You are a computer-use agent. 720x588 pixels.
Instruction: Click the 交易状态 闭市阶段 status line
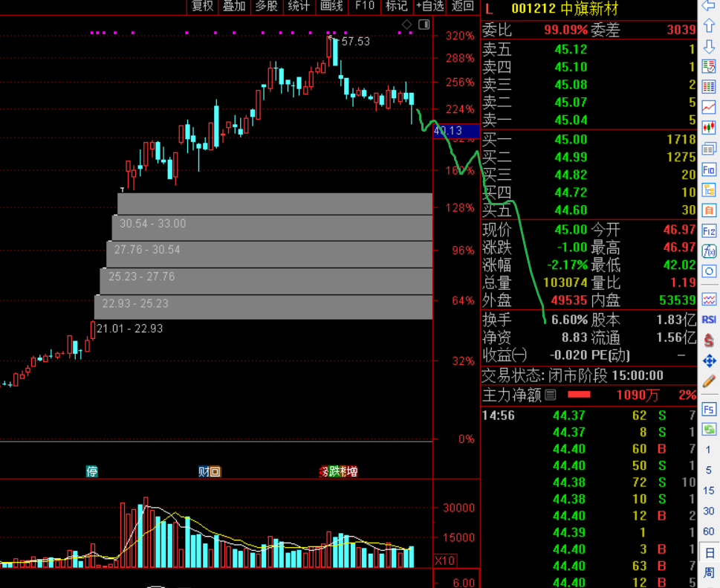(x=573, y=375)
